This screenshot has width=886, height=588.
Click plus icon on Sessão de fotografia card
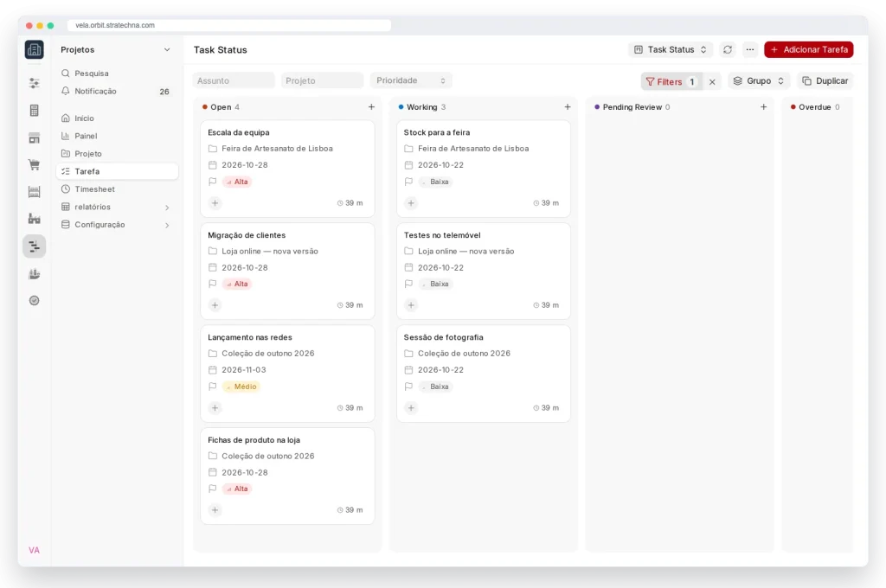click(411, 408)
